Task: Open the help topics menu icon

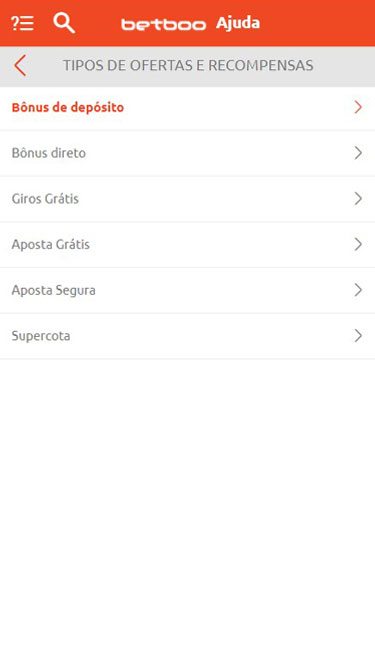Action: click(x=22, y=23)
